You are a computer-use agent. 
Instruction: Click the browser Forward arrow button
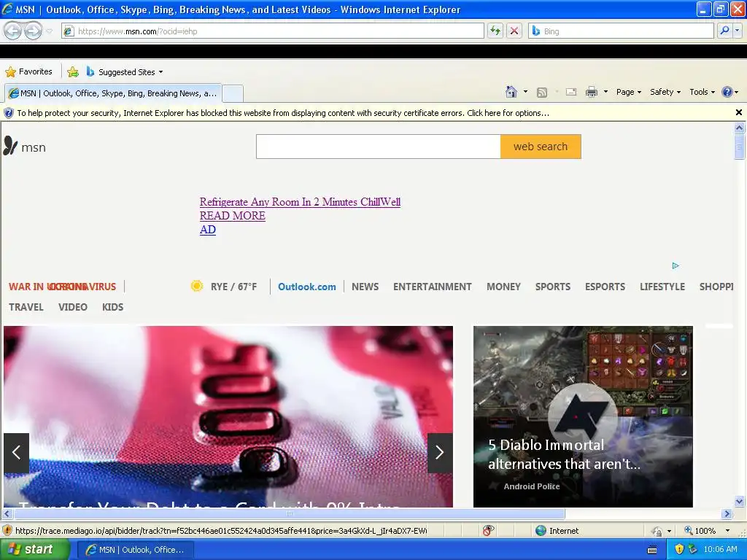pos(33,31)
